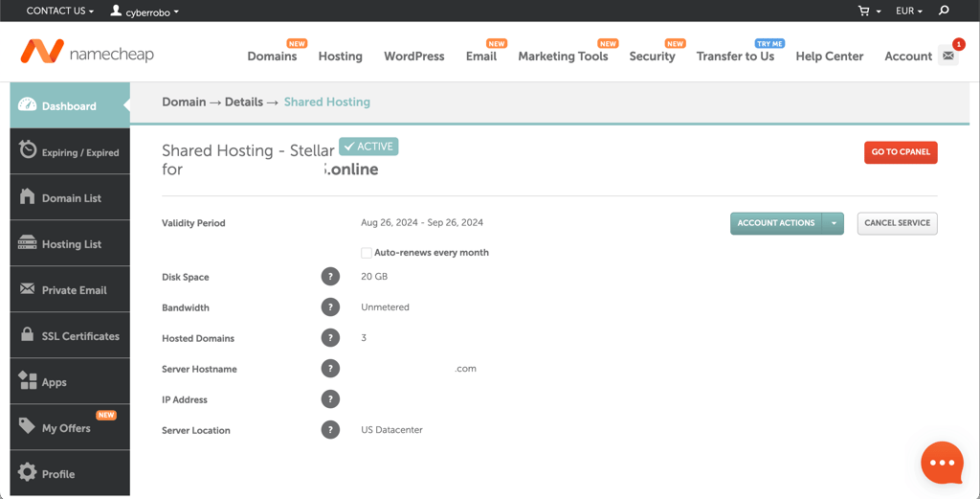Screen dimensions: 980x499
Task: Click the Details breadcrumb link
Action: (244, 102)
